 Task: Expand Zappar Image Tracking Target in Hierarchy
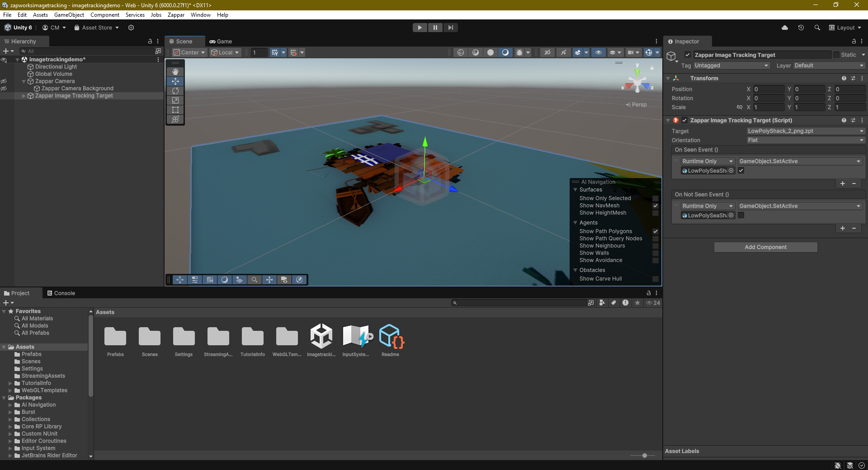tap(24, 96)
